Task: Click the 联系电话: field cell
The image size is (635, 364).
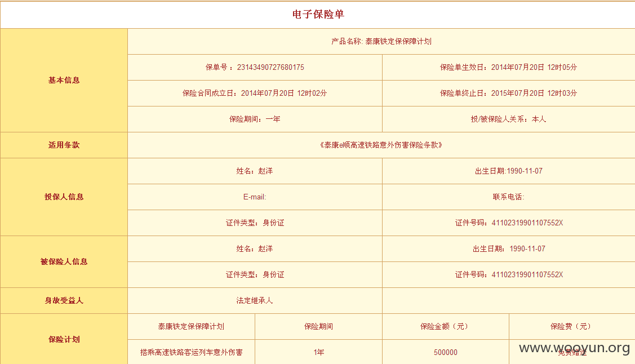Action: click(509, 197)
